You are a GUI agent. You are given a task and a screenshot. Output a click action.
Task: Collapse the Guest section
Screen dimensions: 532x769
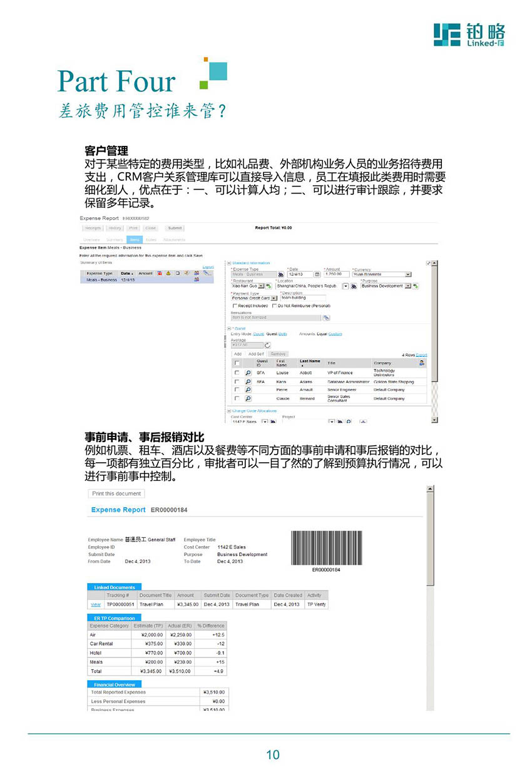pos(228,329)
